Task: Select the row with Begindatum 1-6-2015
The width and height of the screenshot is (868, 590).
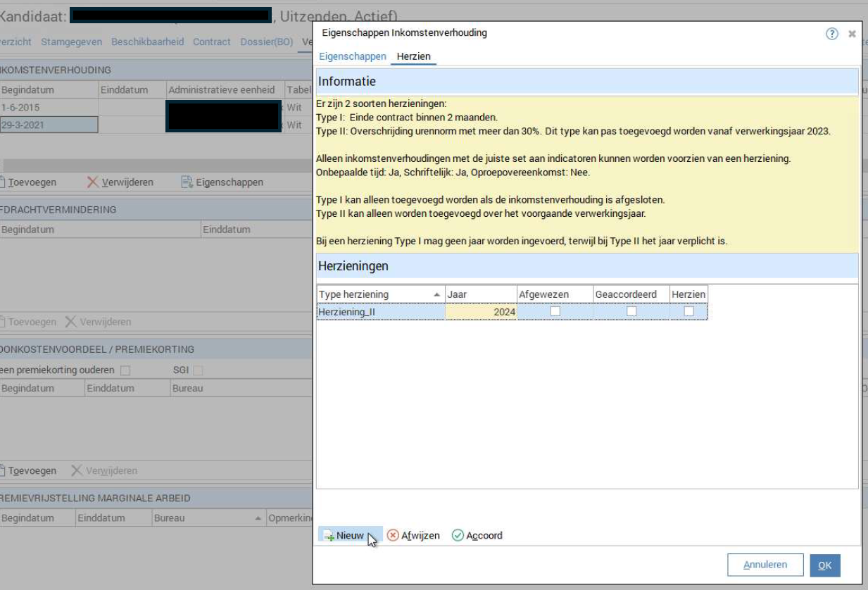Action: point(49,108)
